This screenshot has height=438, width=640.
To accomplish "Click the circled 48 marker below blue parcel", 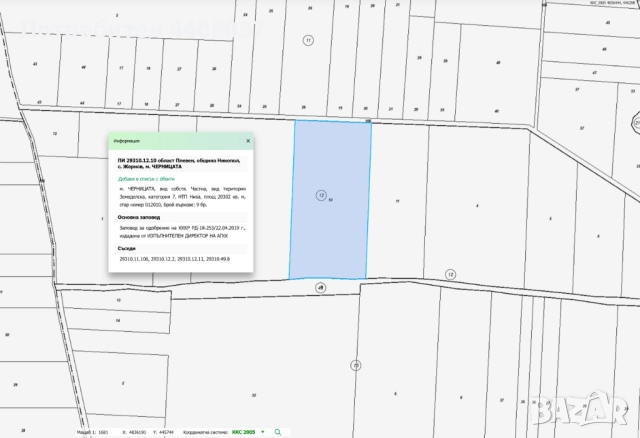I will [x=321, y=287].
